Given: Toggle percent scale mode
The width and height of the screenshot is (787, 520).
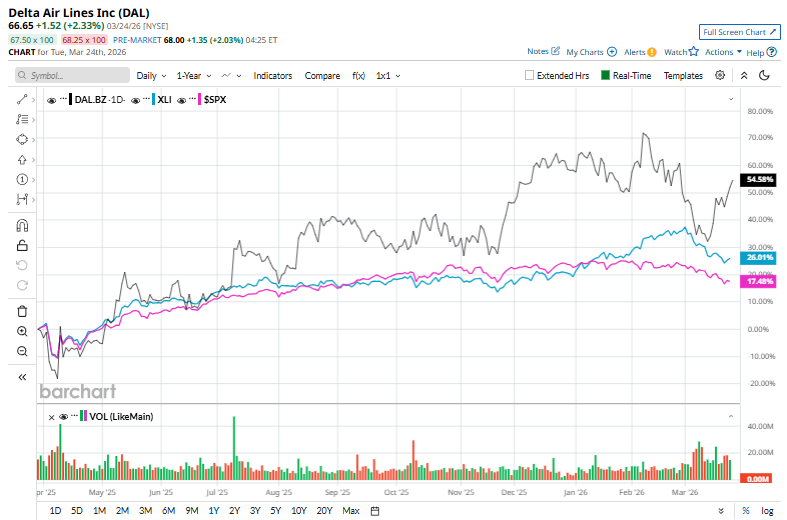Looking at the screenshot, I should (x=746, y=510).
